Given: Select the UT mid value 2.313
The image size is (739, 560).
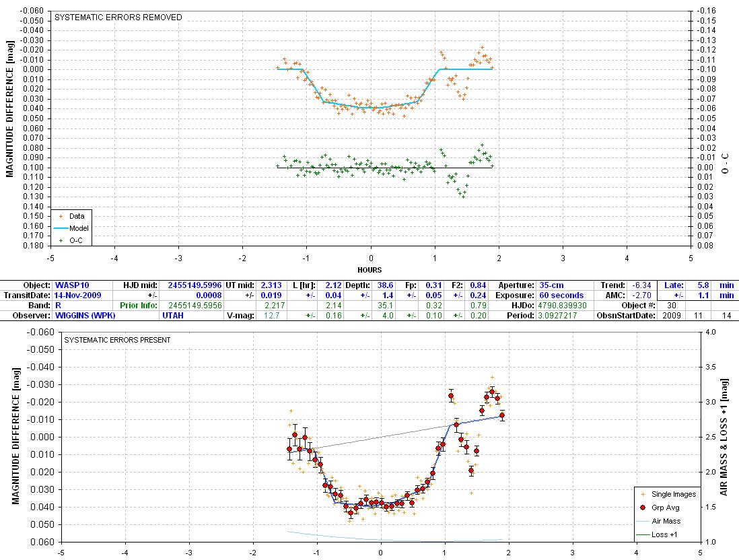Looking at the screenshot, I should coord(271,285).
